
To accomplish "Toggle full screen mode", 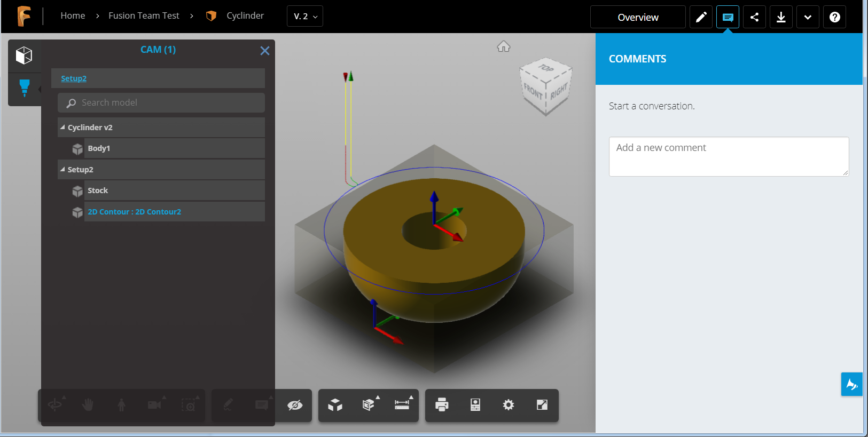I will [542, 405].
